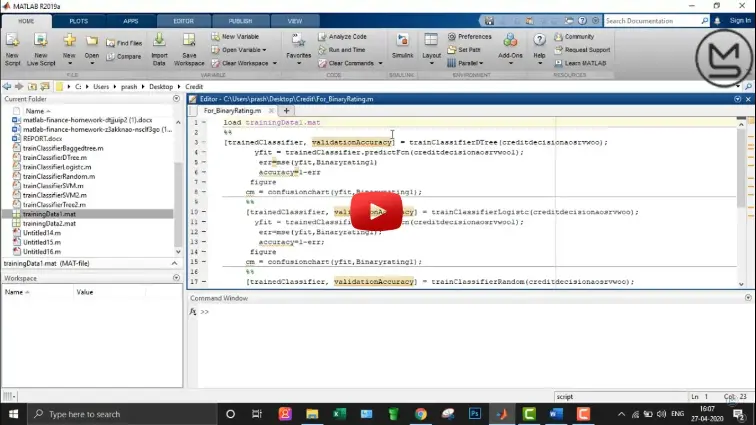Switch to the PLOTS tab

click(78, 20)
